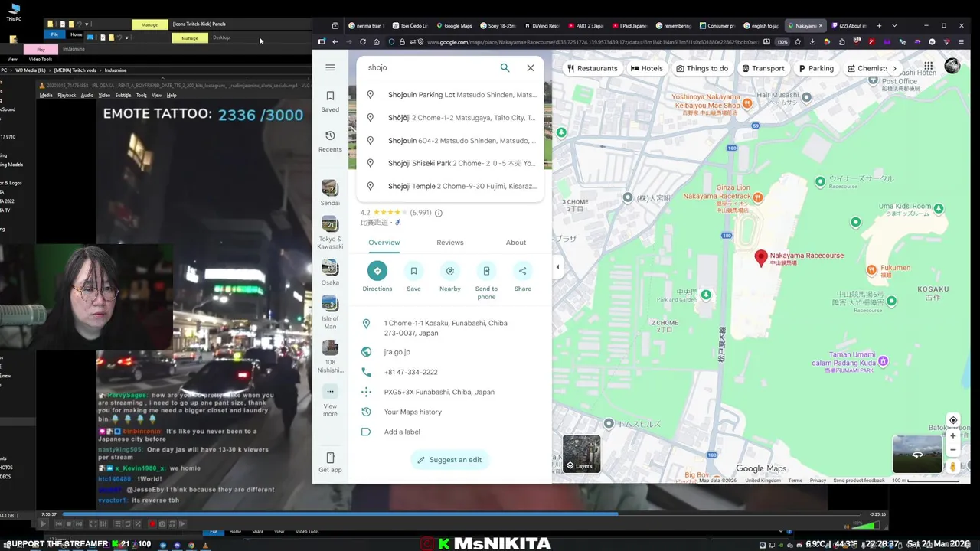
Task: Open Recents in the Maps sidebar
Action: pos(330,141)
